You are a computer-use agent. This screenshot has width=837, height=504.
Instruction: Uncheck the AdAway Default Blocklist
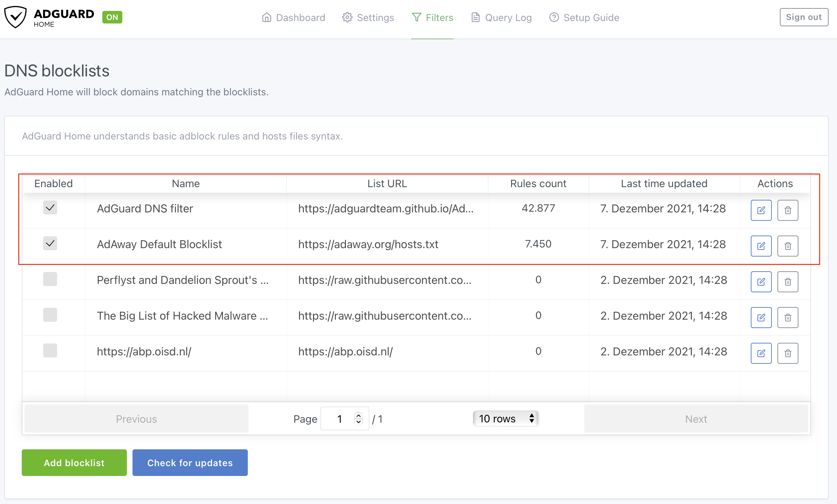(x=50, y=244)
